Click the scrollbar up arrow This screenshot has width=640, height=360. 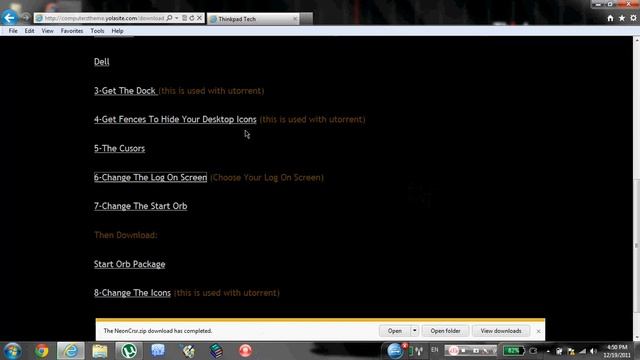click(x=636, y=40)
